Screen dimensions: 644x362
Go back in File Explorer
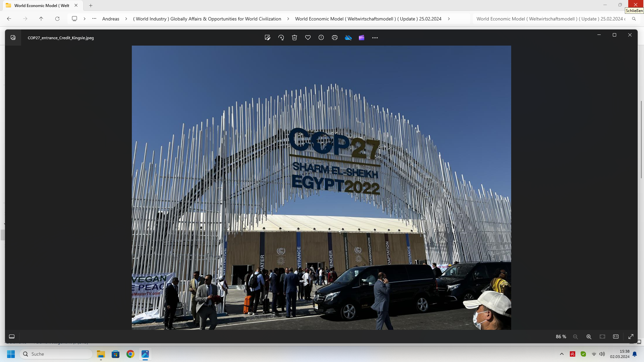[x=9, y=19]
